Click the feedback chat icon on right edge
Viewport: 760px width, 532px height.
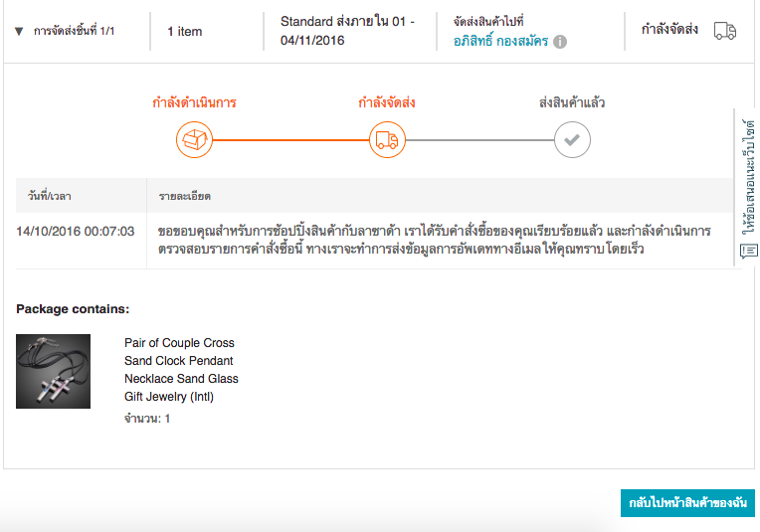pos(750,251)
